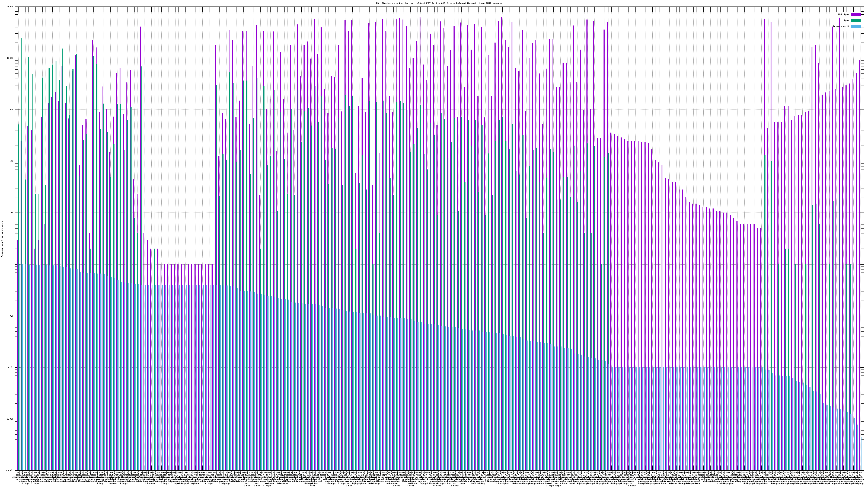868x488 pixels.
Task: Click the 100 y-axis tick label
Action: (12, 161)
